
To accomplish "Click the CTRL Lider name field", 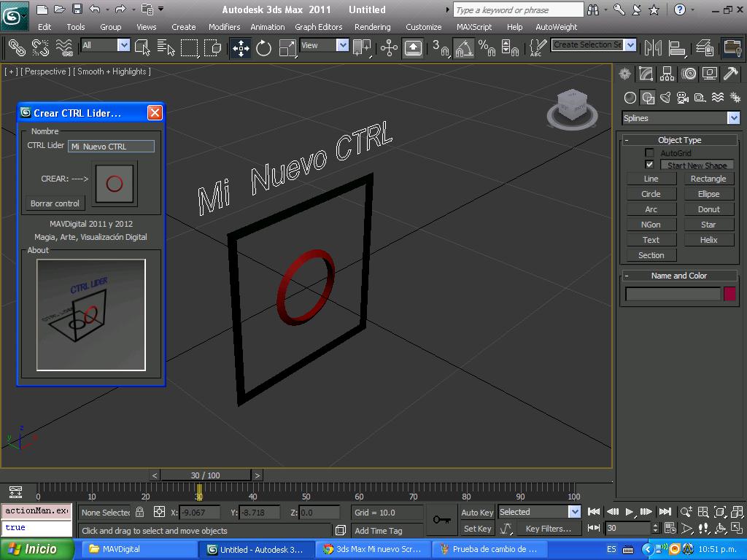I will point(111,146).
